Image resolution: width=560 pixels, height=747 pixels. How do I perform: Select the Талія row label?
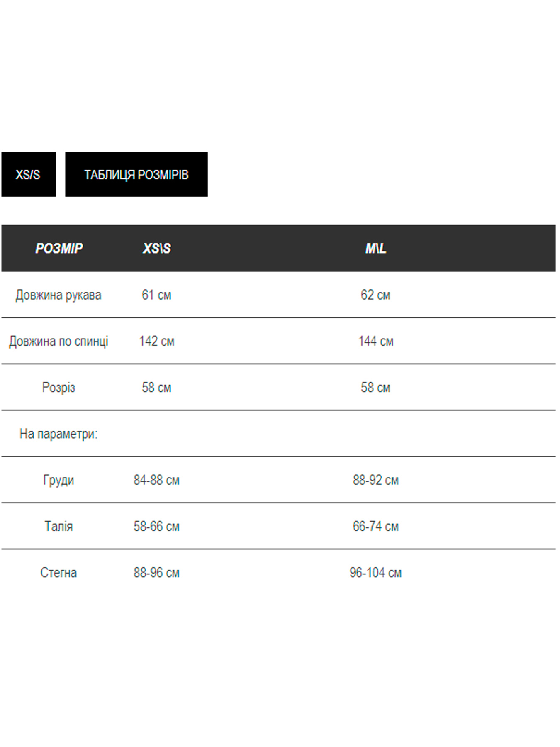coord(58,527)
